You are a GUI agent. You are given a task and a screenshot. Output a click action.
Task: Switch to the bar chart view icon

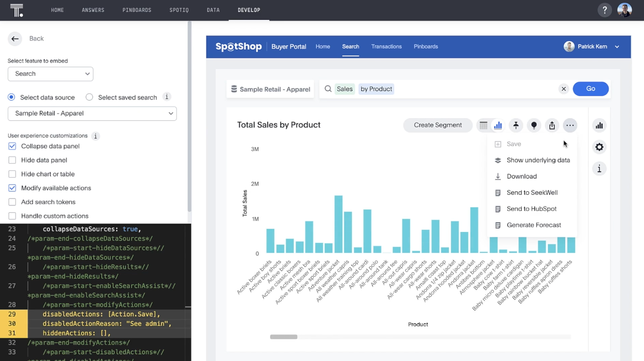[498, 125]
